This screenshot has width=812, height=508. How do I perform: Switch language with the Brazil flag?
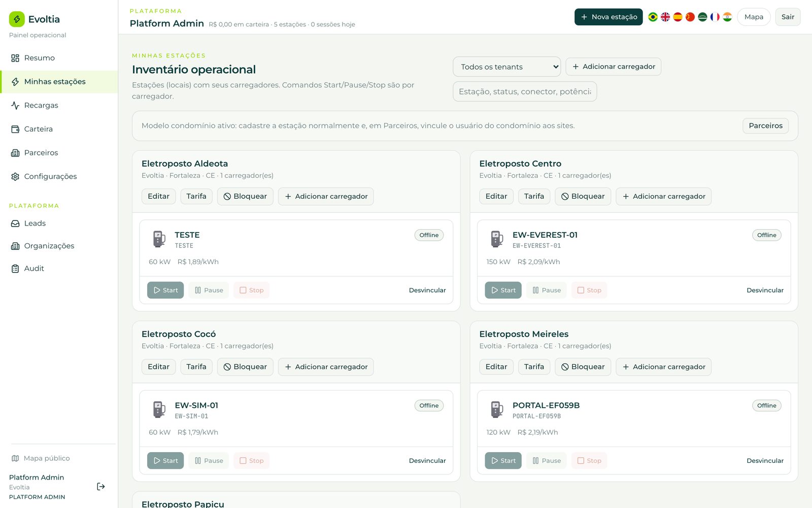click(x=653, y=17)
